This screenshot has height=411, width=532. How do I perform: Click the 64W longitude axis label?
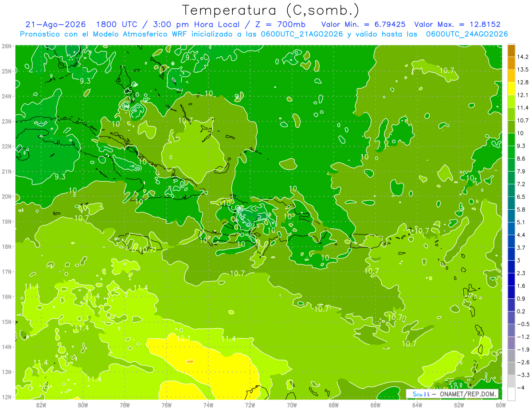coord(417,405)
